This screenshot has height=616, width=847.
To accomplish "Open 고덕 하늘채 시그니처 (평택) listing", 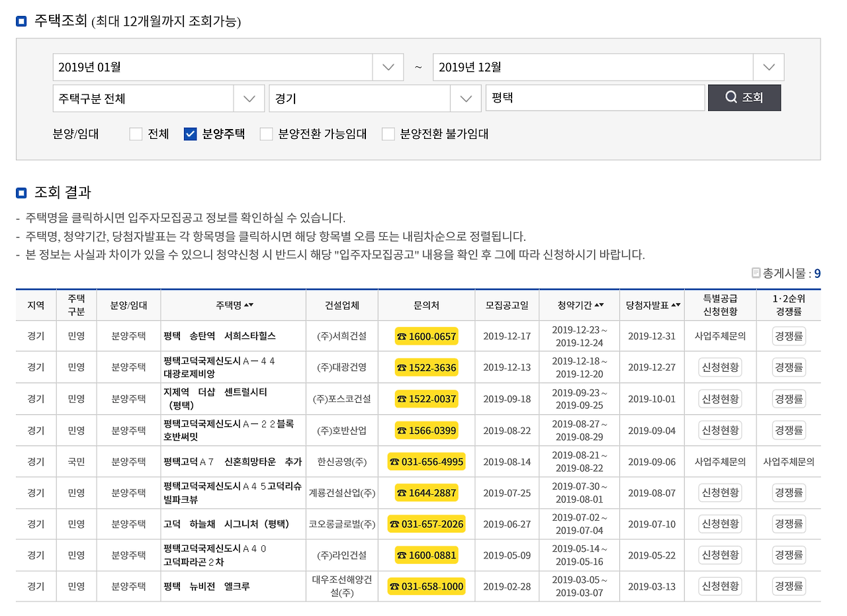I will (x=226, y=525).
